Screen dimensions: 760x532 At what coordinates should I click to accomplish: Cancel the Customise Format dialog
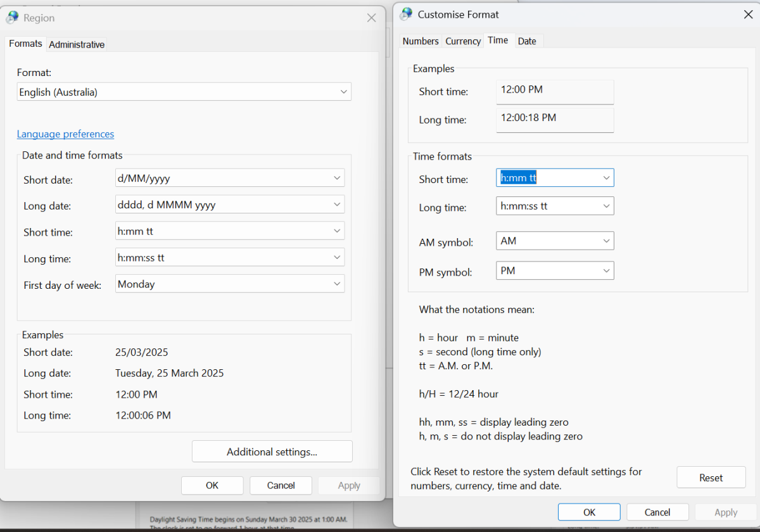[x=657, y=512]
